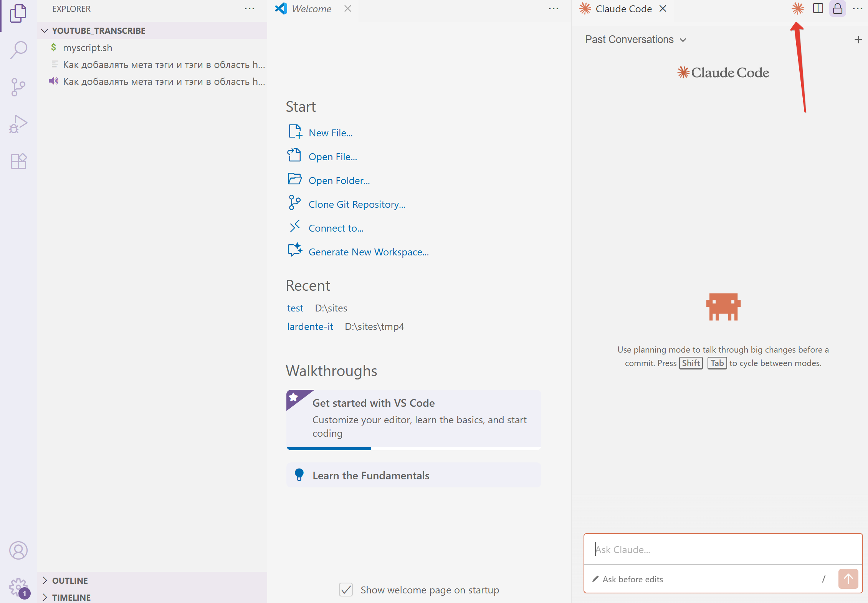Open the Extensions view
The image size is (868, 603).
pyautogui.click(x=18, y=161)
